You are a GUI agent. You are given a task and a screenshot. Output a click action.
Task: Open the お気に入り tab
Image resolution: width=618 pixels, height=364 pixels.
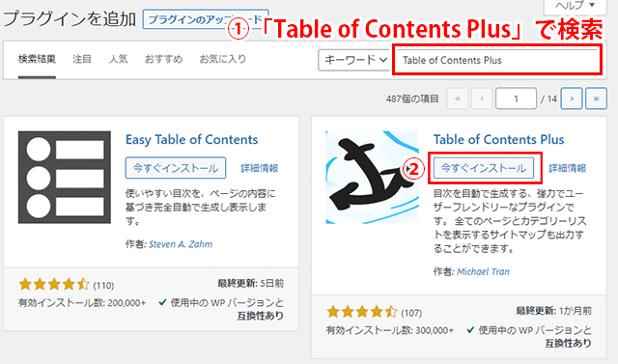pos(223,59)
